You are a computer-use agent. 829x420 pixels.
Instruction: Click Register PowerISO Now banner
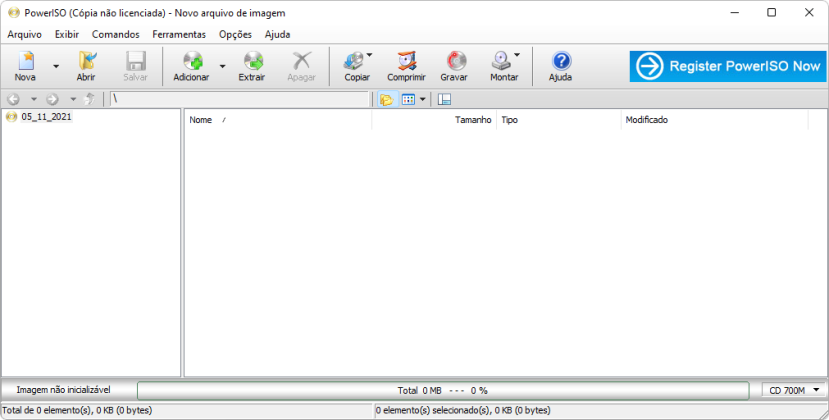click(x=727, y=66)
